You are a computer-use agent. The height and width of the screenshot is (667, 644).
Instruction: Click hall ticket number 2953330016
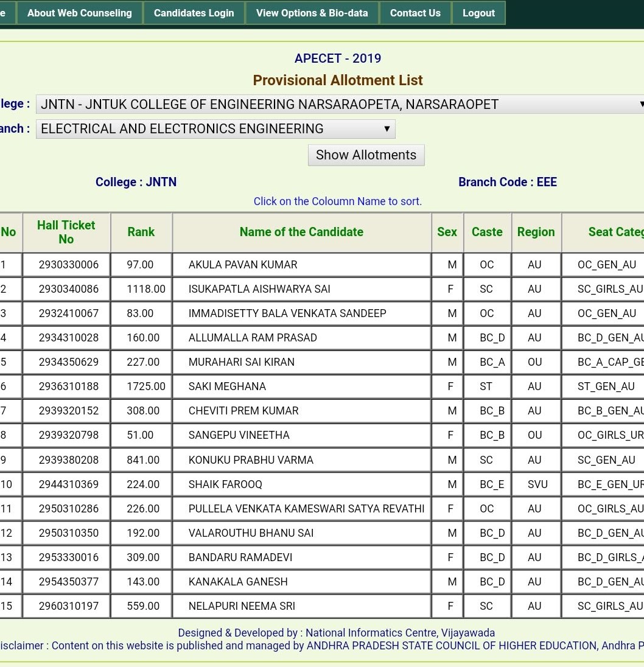click(69, 557)
